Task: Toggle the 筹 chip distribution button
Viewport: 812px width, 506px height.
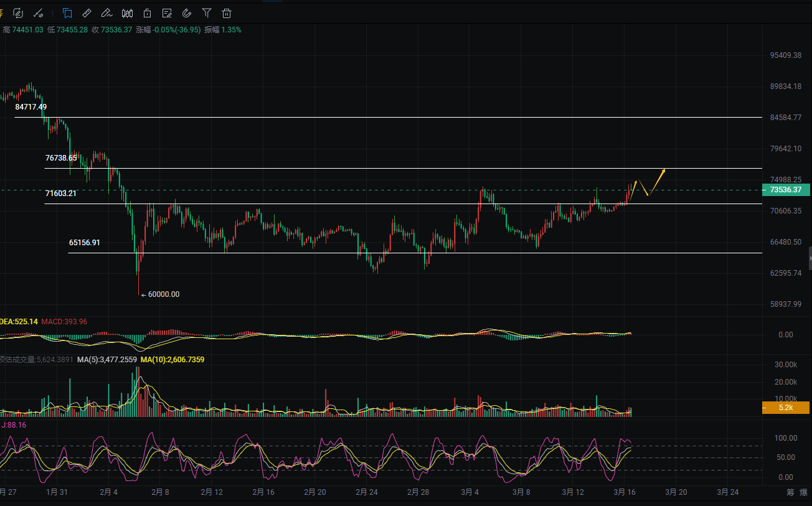Action: pos(790,492)
